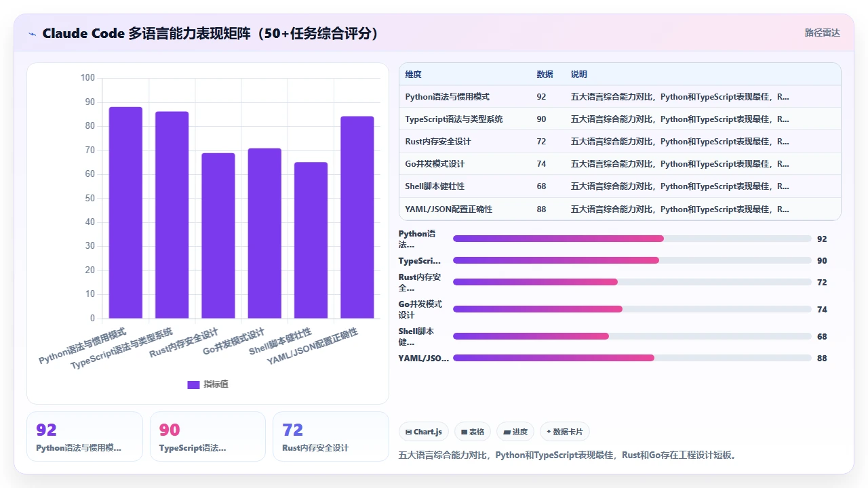Screen dimensions: 868x488
Task: Click the YAML/JSON row description cell
Action: click(679, 209)
